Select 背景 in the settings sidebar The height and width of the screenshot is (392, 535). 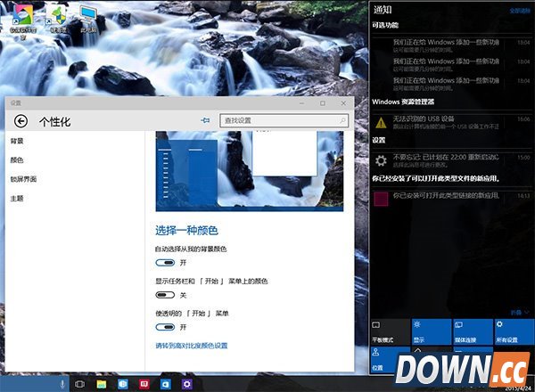coord(17,141)
